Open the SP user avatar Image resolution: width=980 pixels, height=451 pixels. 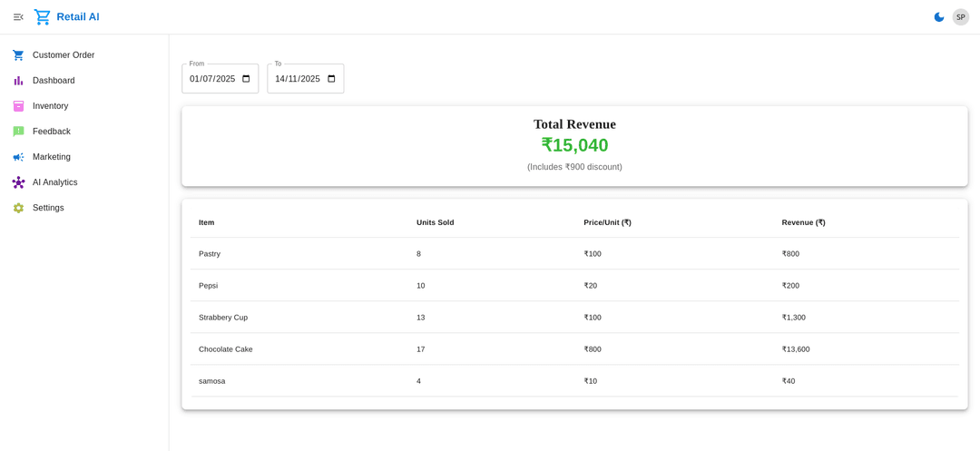pos(960,17)
